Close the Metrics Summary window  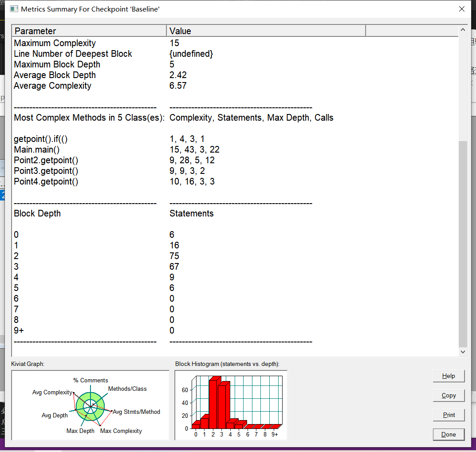(x=461, y=9)
